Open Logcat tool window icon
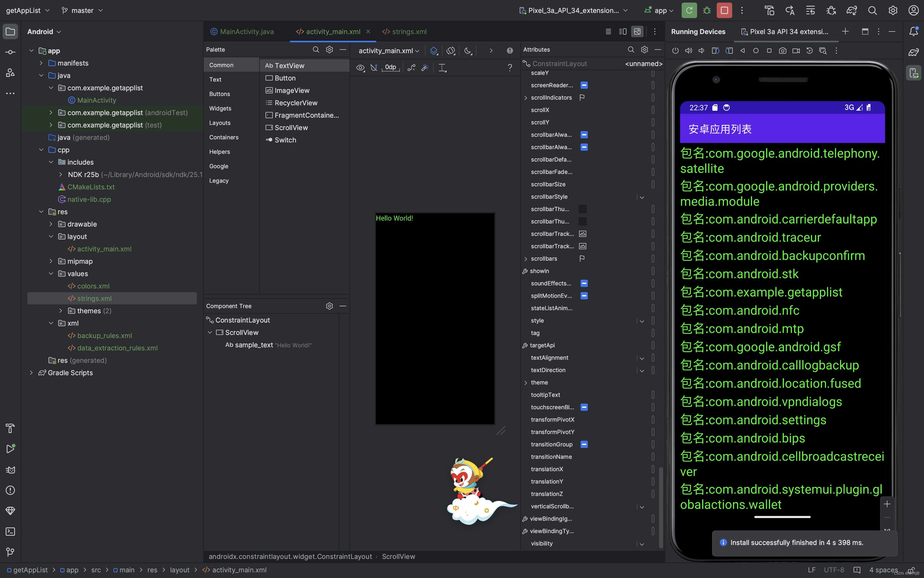The width and height of the screenshot is (924, 578). 10,469
